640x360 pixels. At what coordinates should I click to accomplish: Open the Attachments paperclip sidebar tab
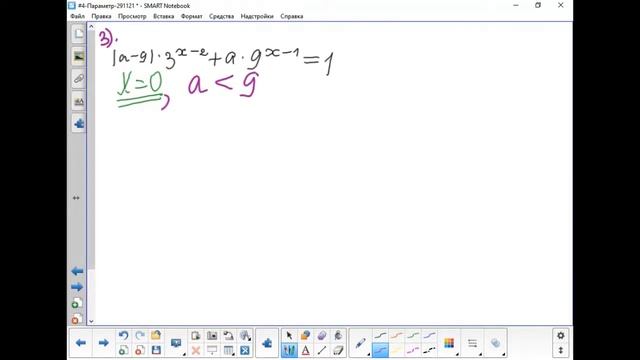(x=78, y=78)
